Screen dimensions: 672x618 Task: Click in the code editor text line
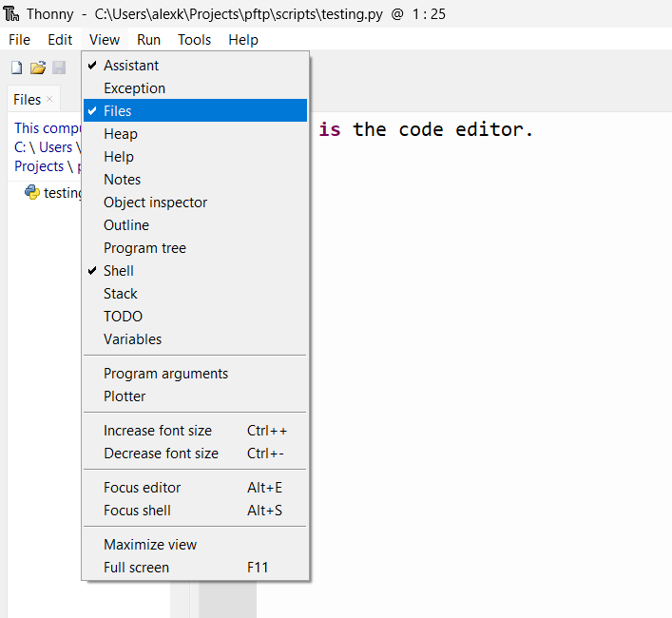[427, 129]
